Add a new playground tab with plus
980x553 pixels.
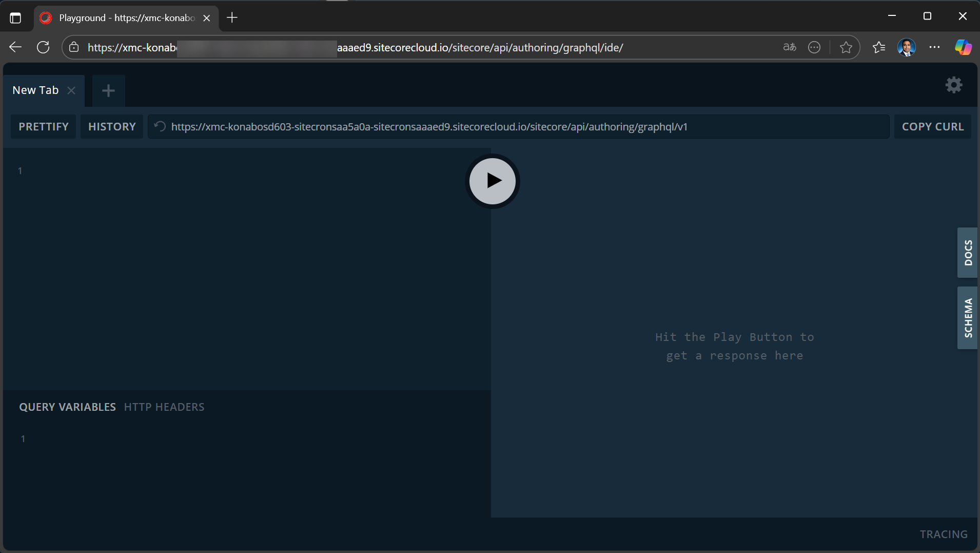pyautogui.click(x=108, y=90)
